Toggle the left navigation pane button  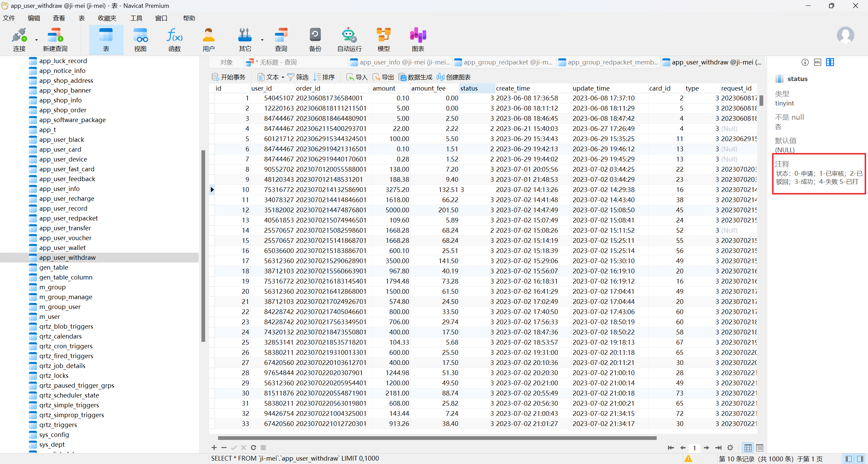pyautogui.click(x=849, y=459)
